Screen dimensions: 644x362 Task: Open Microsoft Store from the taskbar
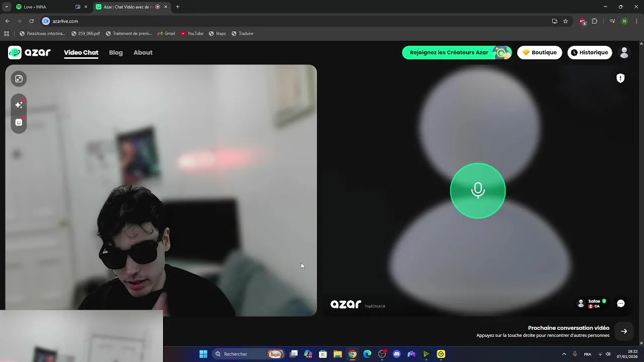tap(323, 354)
